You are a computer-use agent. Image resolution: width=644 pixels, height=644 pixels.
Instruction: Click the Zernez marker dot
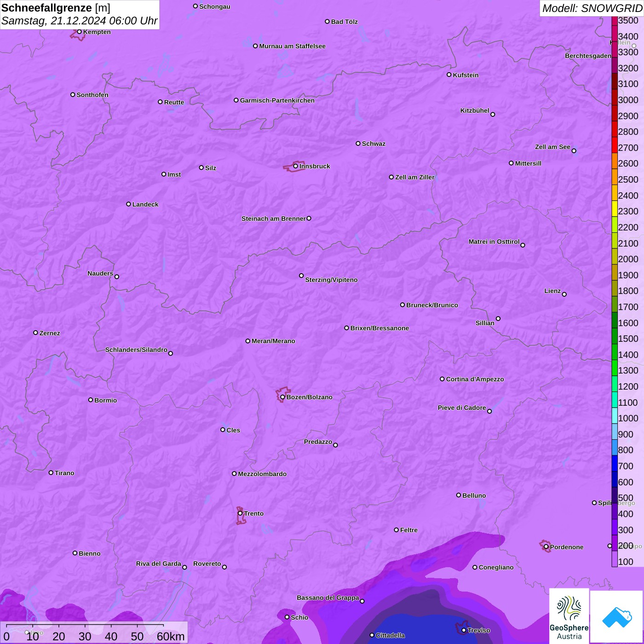pos(35,333)
